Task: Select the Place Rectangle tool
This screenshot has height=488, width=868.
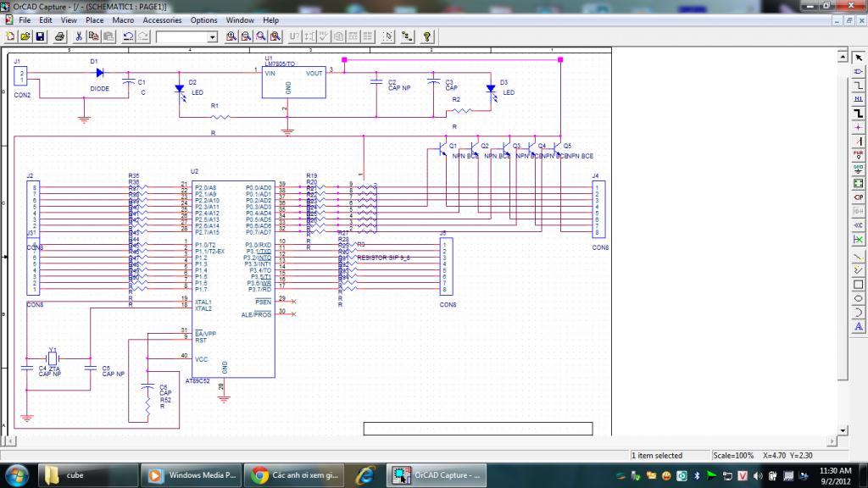Action: [x=858, y=284]
